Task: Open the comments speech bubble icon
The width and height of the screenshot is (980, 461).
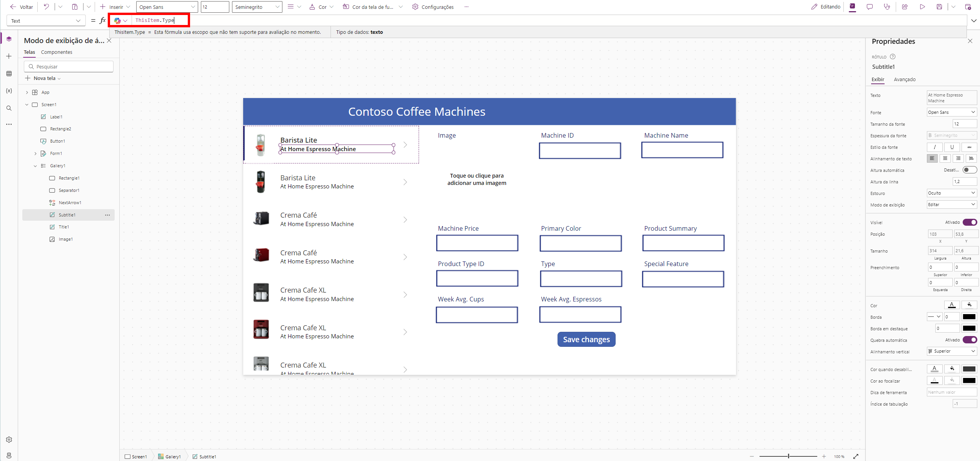Action: (870, 7)
